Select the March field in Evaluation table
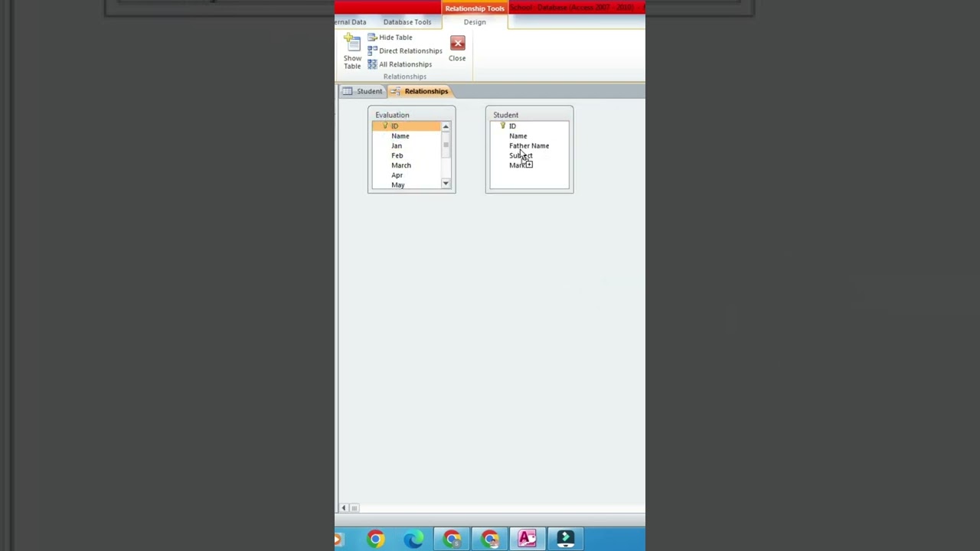Screen dimensions: 980x551 407,165
